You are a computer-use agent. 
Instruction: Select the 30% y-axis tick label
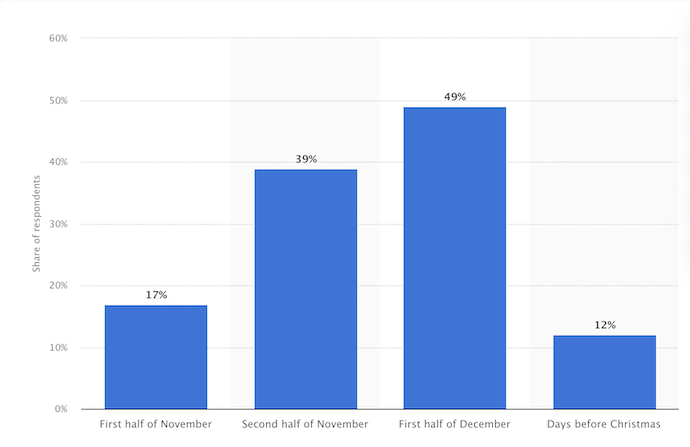click(58, 224)
